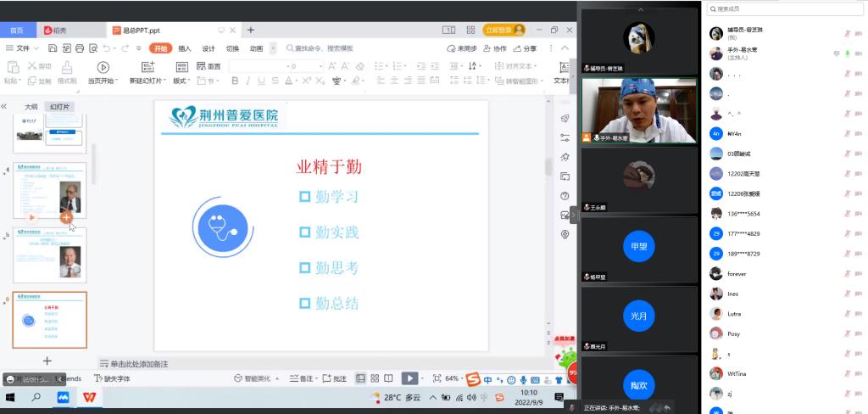Toggle the 勤学习 checkbox on the slide
This screenshot has width=868, height=414.
(304, 197)
